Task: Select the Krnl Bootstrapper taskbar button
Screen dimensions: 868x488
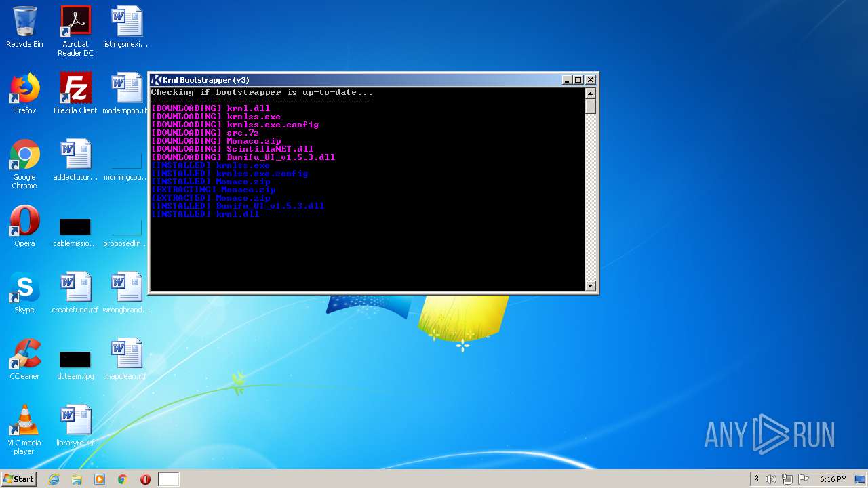Action: point(169,479)
